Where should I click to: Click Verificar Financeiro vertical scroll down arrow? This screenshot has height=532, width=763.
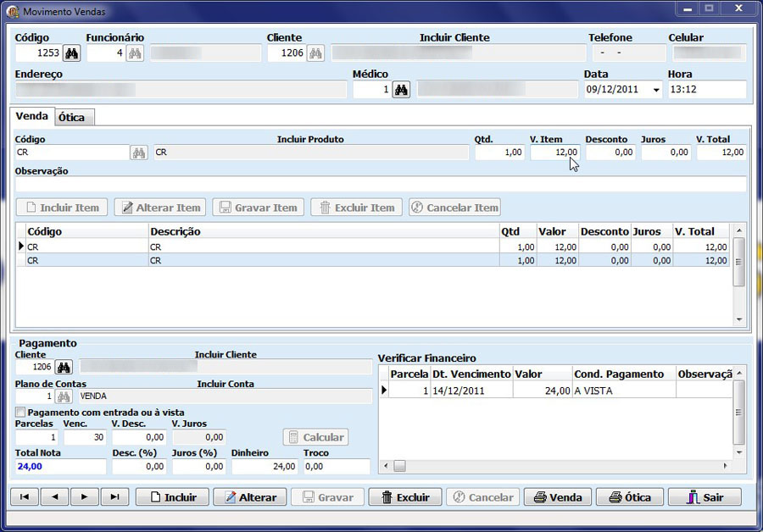[x=739, y=452]
